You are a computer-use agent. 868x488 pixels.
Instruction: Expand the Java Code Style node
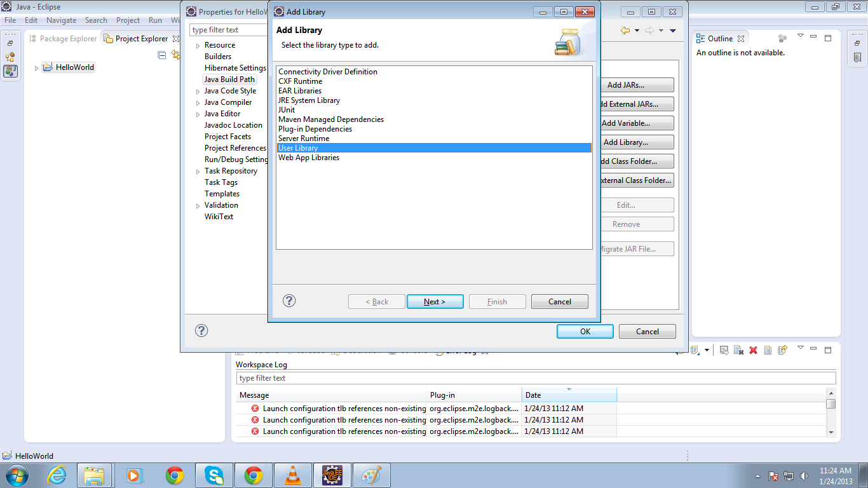tap(198, 91)
